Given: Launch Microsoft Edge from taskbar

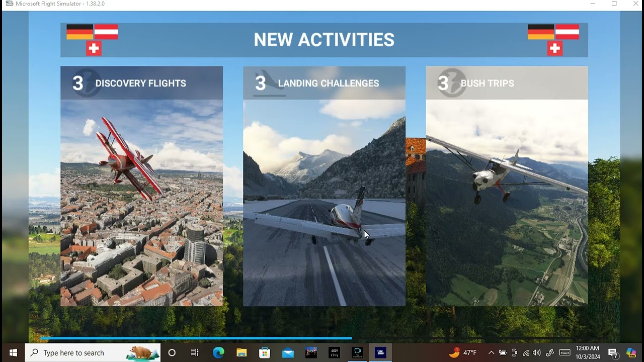Looking at the screenshot, I should click(218, 352).
